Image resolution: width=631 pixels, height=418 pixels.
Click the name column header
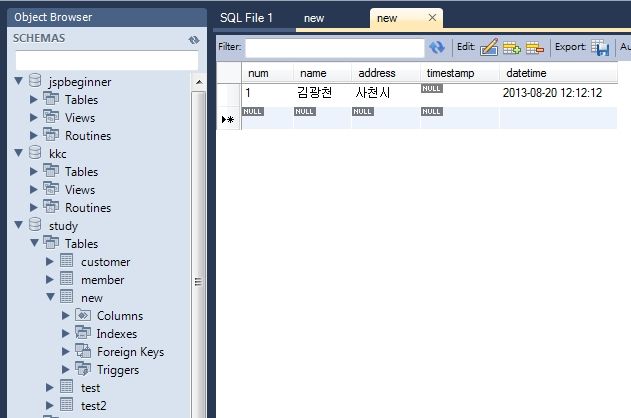pos(322,73)
